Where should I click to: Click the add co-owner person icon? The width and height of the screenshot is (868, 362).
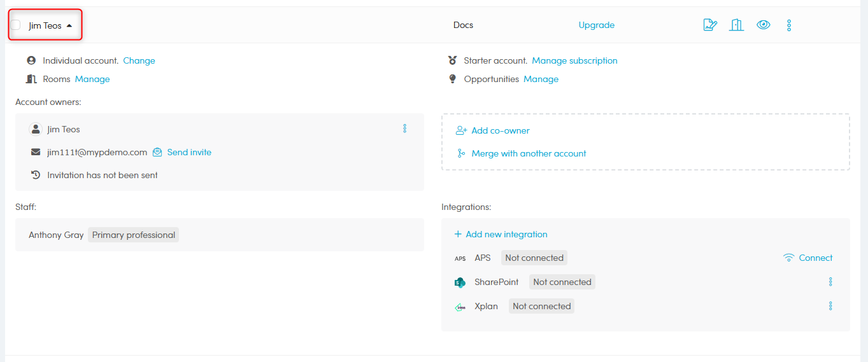(x=462, y=130)
